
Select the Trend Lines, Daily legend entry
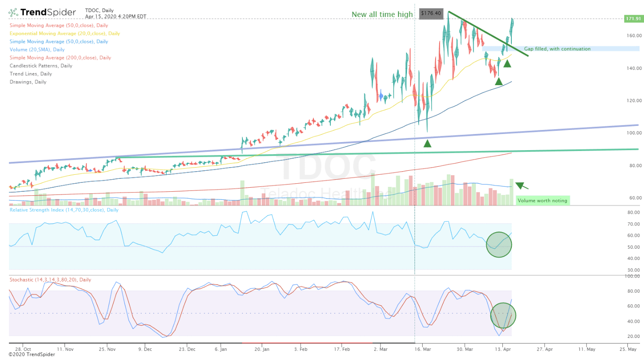31,74
